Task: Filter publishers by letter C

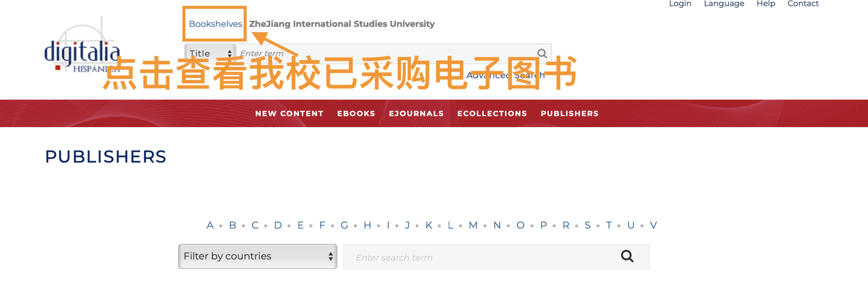Action: pyautogui.click(x=255, y=225)
